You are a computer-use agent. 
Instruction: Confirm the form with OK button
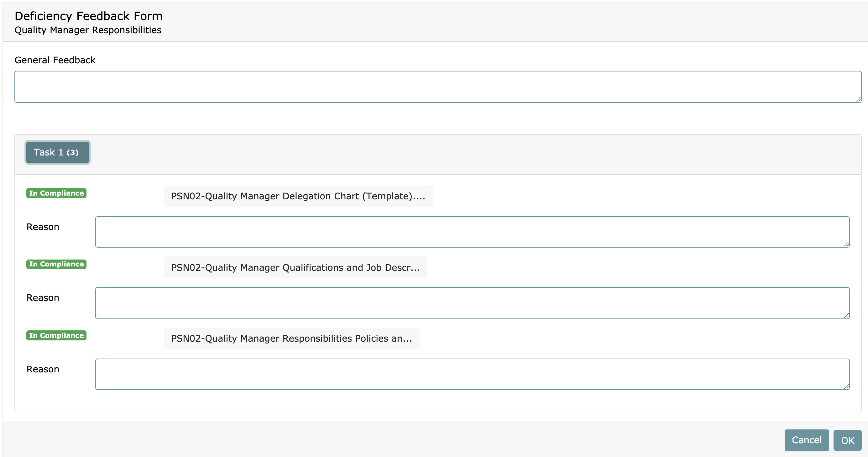847,440
